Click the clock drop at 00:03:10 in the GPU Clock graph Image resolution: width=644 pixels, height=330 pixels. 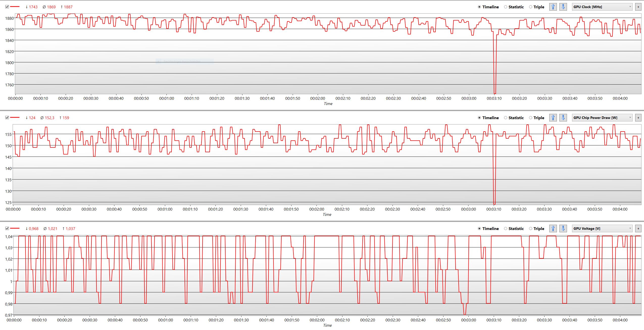[x=495, y=93]
